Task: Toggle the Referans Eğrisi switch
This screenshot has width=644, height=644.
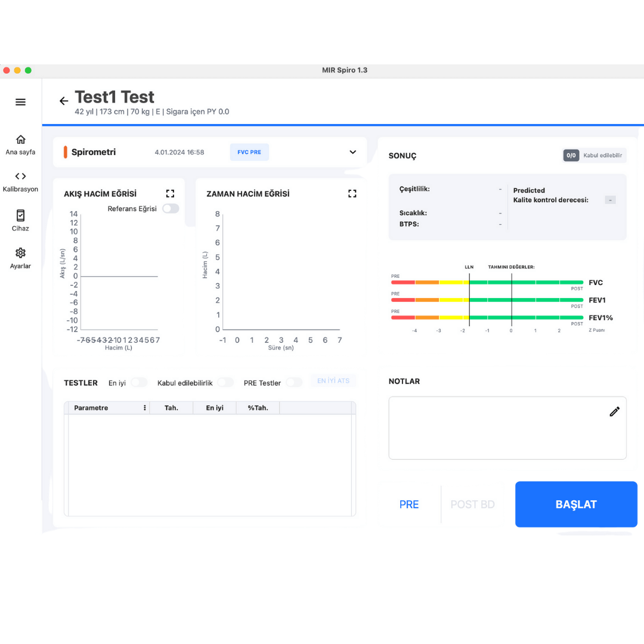Action: click(x=171, y=209)
